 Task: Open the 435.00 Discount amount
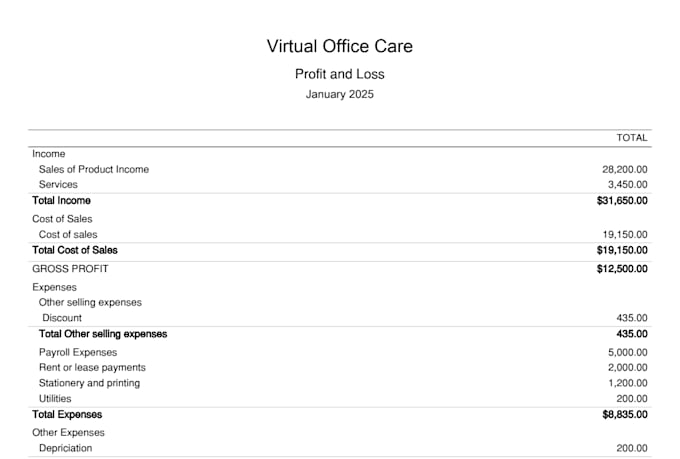(632, 318)
